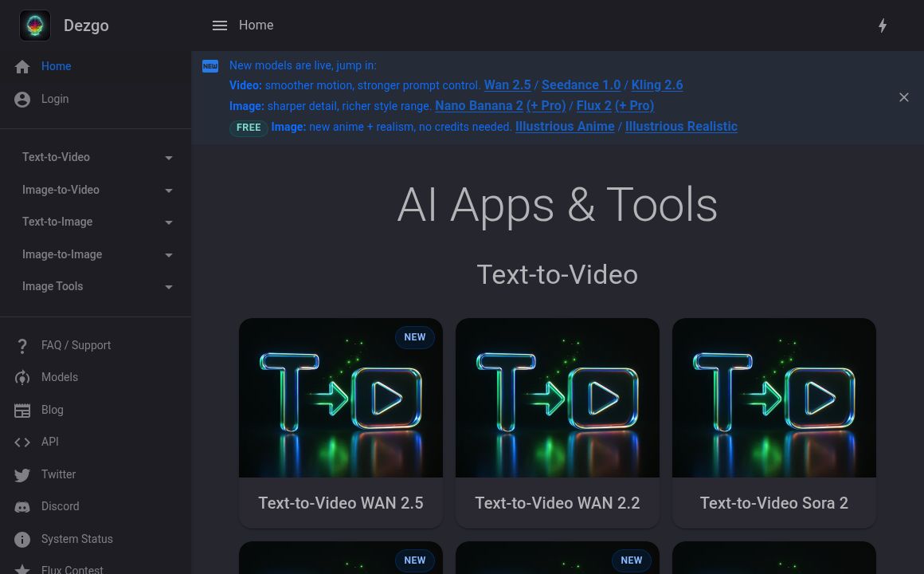Click the System Status info icon
This screenshot has height=574, width=924.
click(22, 540)
